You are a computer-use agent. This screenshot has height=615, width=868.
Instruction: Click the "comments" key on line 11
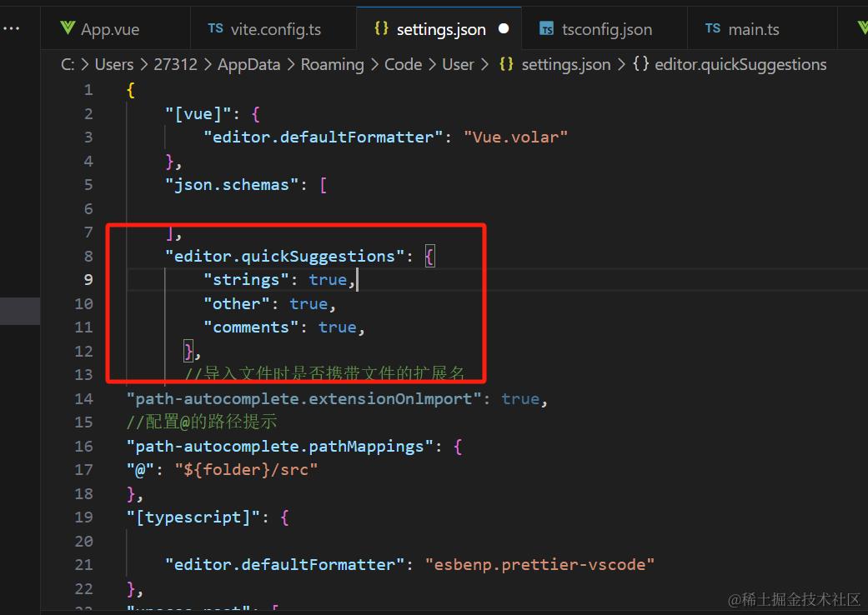(x=251, y=327)
